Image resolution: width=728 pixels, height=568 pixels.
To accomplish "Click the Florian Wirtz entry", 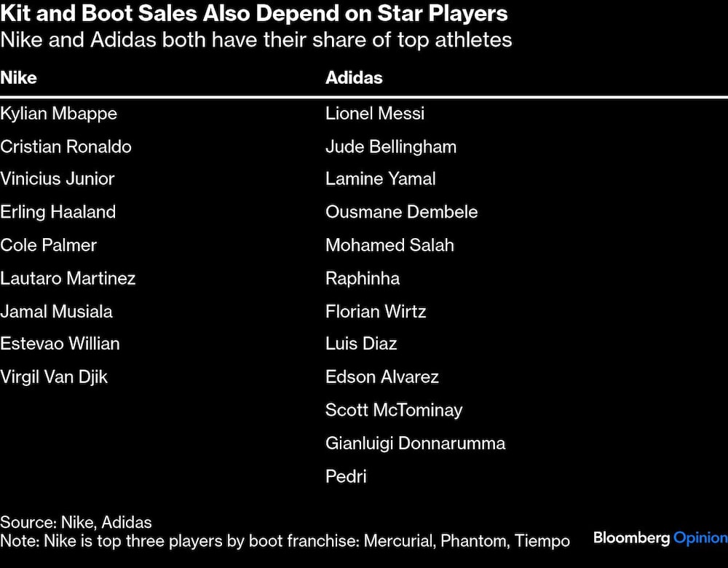I will pyautogui.click(x=376, y=312).
